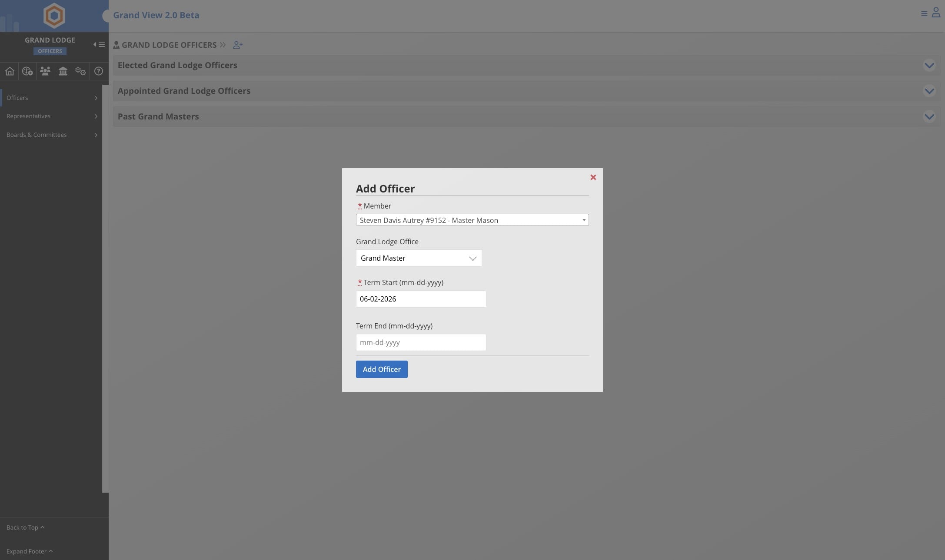945x560 pixels.
Task: Open the Member select dropdown
Action: (472, 220)
